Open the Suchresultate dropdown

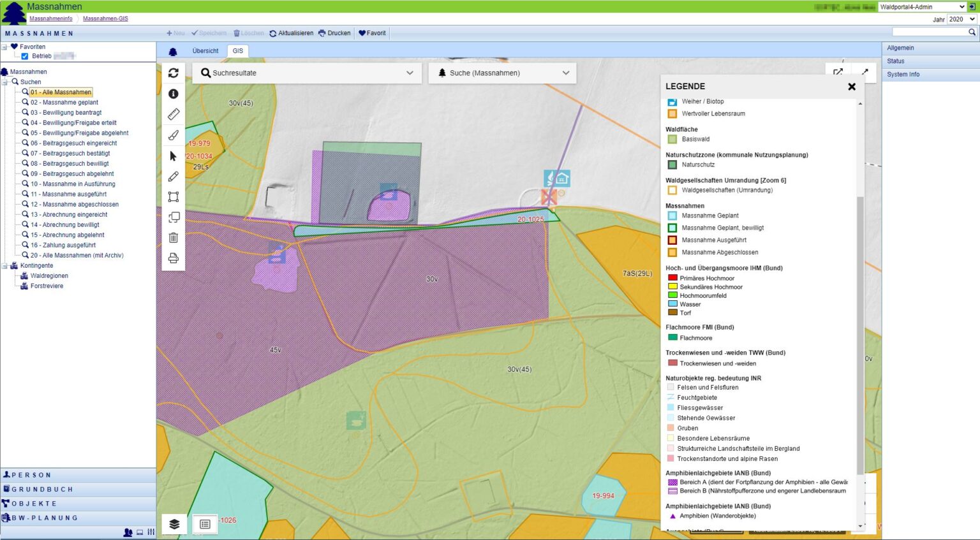pyautogui.click(x=307, y=73)
